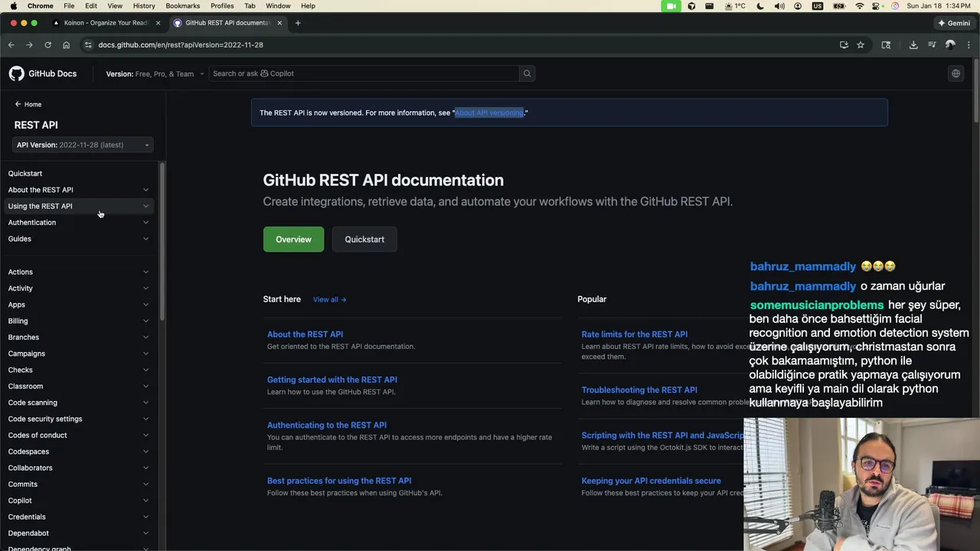Expand Using the REST API section

[x=78, y=206]
